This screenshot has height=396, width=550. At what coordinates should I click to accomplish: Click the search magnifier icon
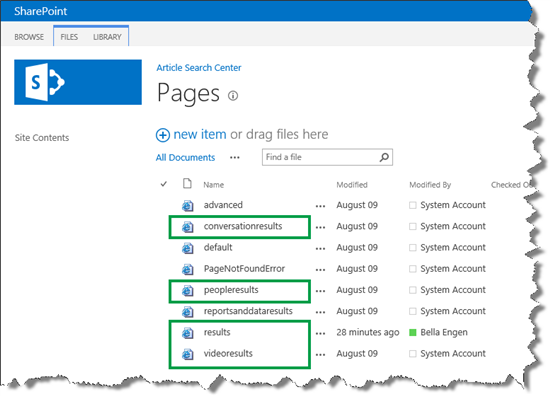(x=384, y=157)
